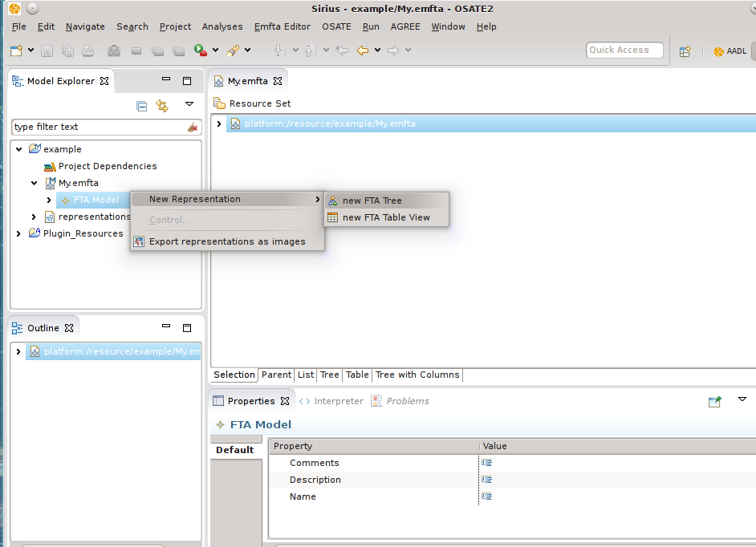Pin Properties view to selection icon

(x=715, y=402)
